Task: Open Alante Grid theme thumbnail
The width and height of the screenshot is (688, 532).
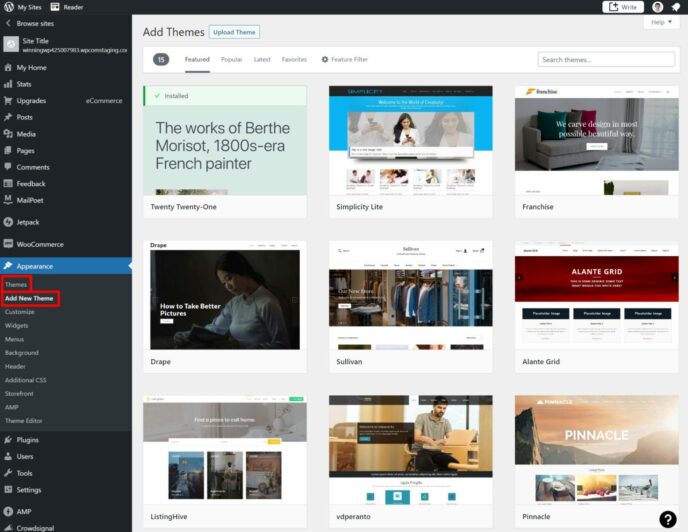Action: (597, 295)
